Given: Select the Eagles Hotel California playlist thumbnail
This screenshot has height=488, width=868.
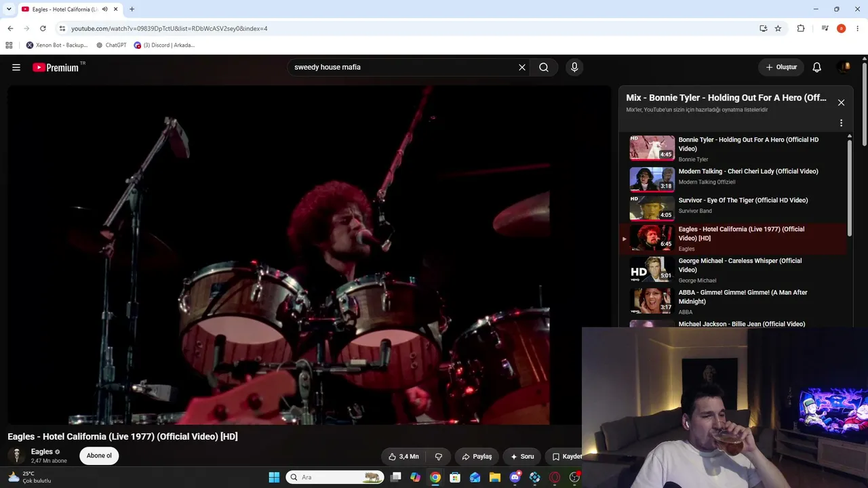Looking at the screenshot, I should click(652, 237).
